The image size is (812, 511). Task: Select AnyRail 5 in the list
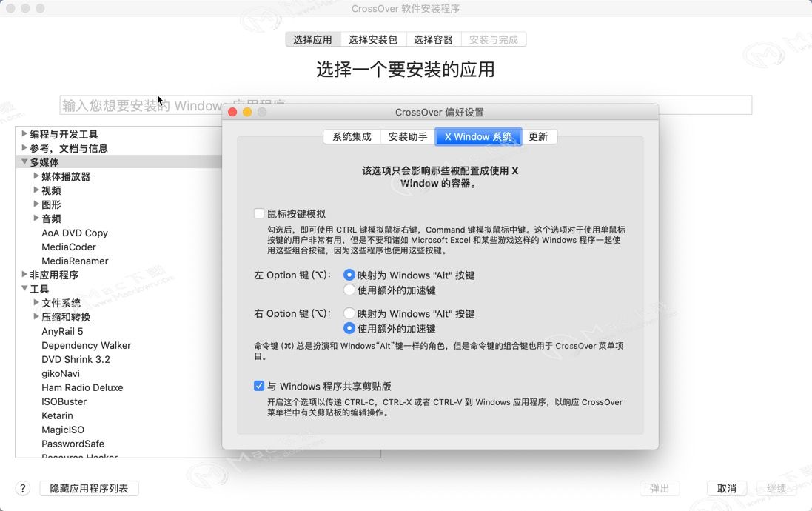pyautogui.click(x=62, y=331)
